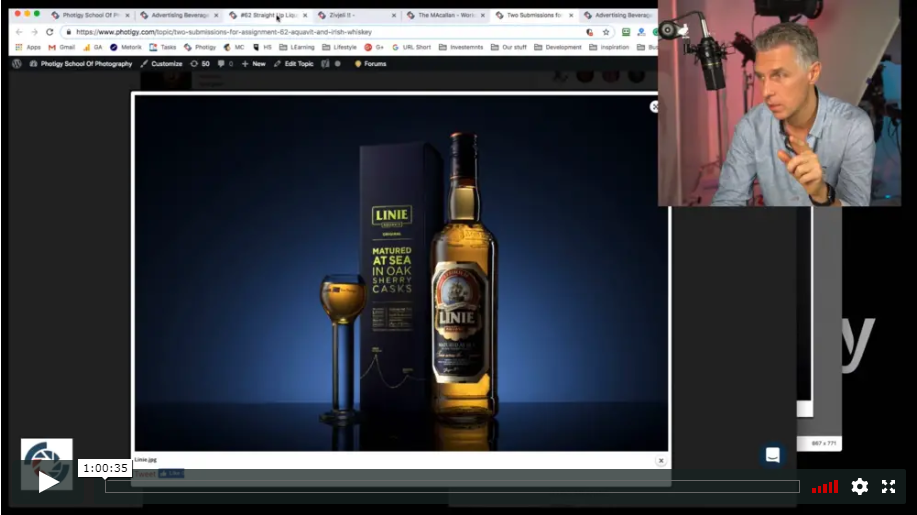The height and width of the screenshot is (515, 917).
Task: Expand the Lifestyle bookmarks folder
Action: tap(339, 47)
